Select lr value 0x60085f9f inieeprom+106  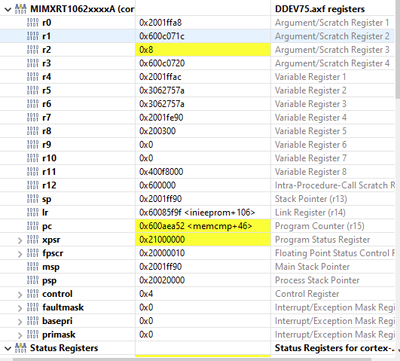(x=197, y=212)
